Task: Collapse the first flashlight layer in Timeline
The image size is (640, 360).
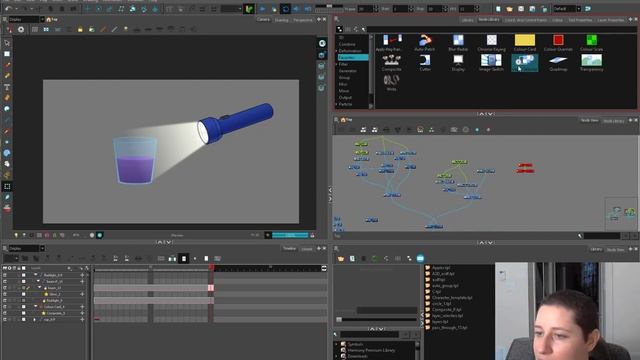Action: pos(36,275)
